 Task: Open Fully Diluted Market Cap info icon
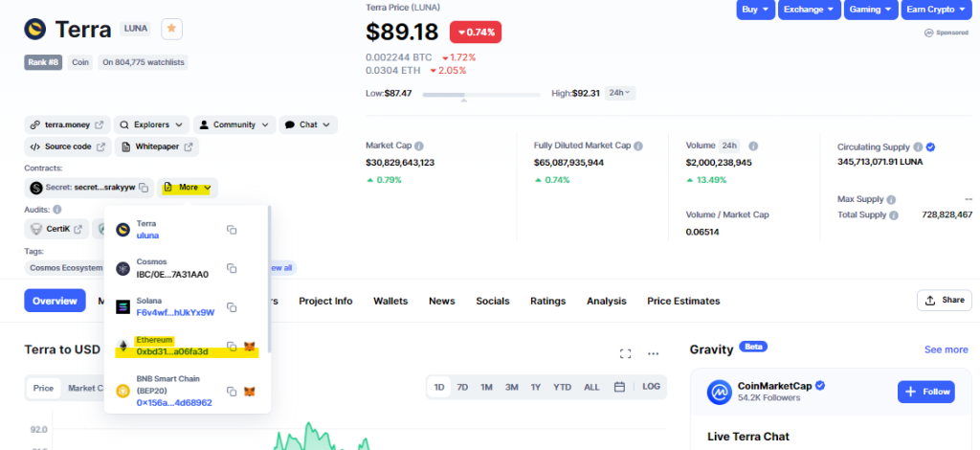[638, 146]
